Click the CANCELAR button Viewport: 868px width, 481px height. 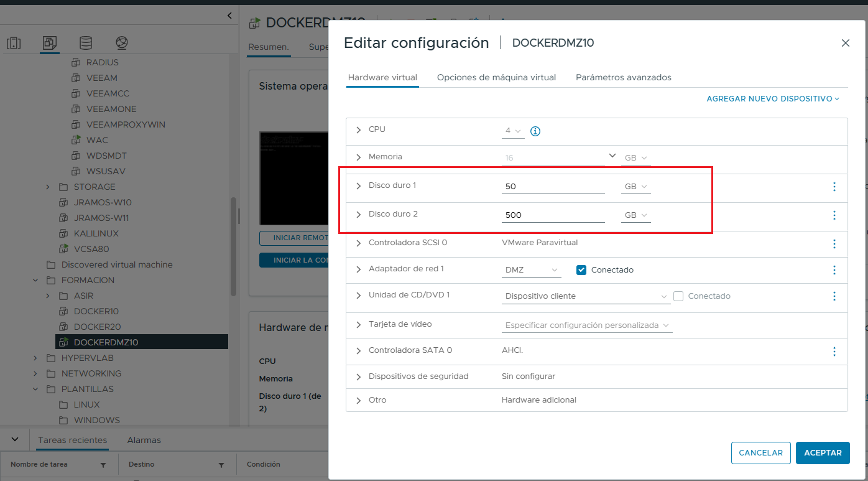coord(761,453)
